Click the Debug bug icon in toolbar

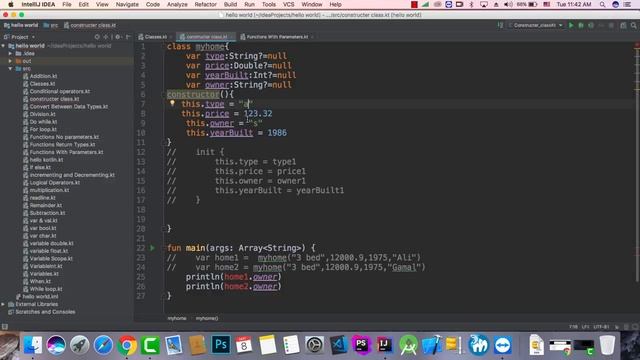(x=581, y=25)
